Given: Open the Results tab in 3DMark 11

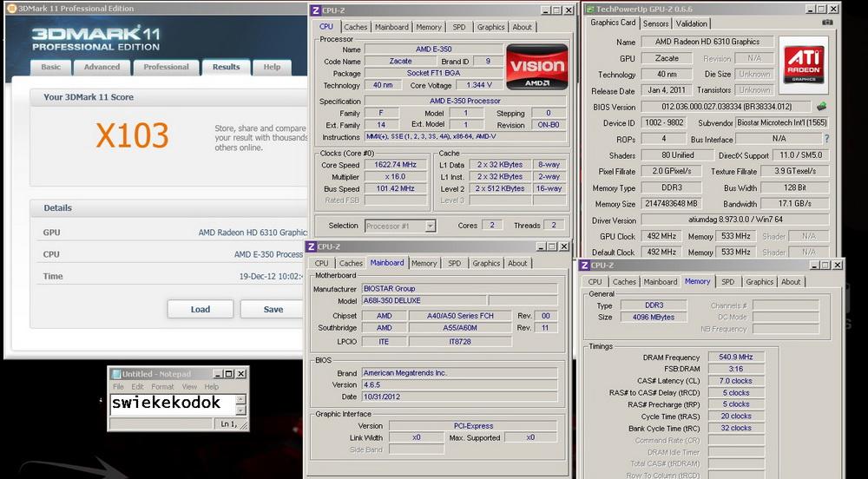Looking at the screenshot, I should point(226,67).
